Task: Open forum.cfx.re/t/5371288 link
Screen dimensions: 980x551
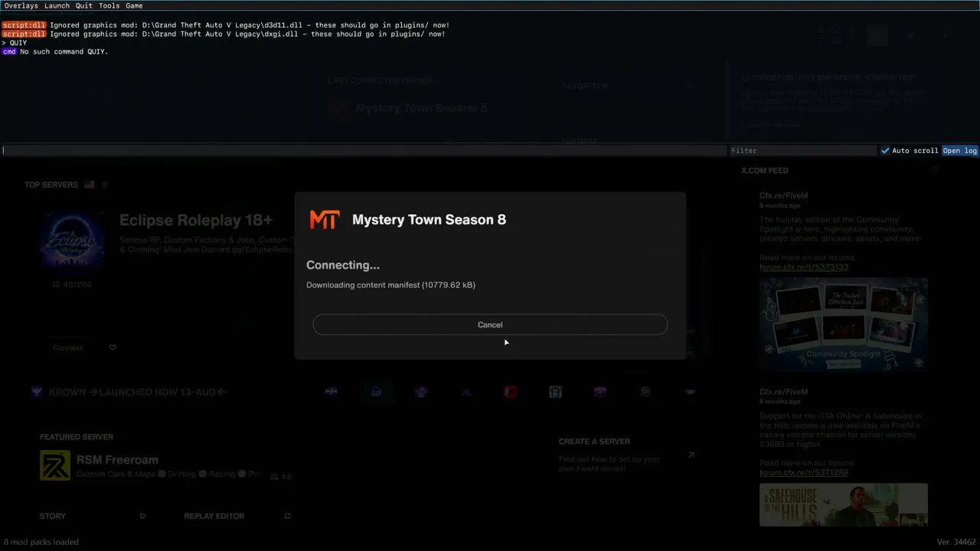Action: (804, 472)
